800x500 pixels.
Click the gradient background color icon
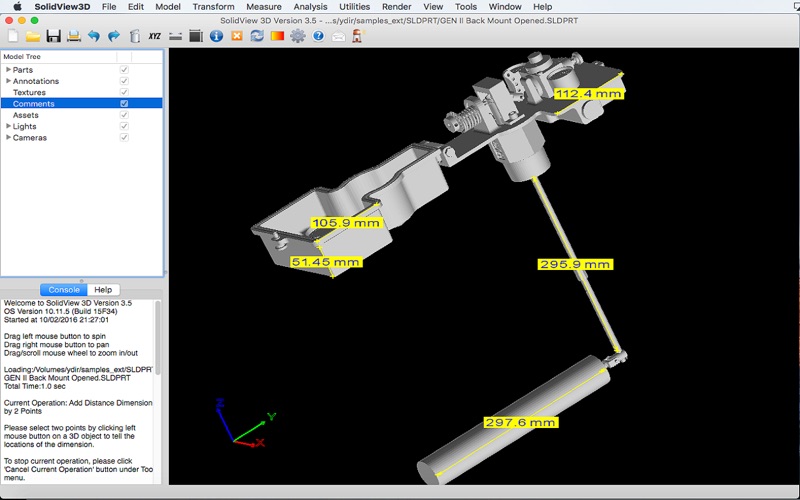277,36
